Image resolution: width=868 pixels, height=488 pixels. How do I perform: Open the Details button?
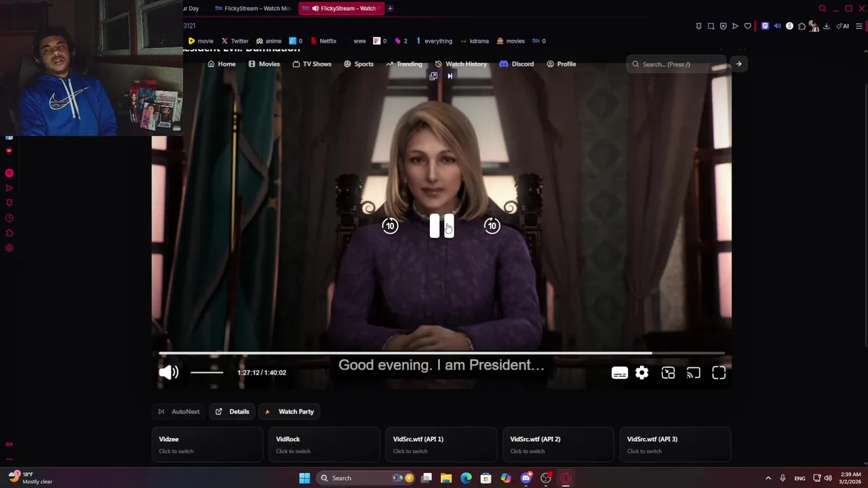click(x=233, y=411)
